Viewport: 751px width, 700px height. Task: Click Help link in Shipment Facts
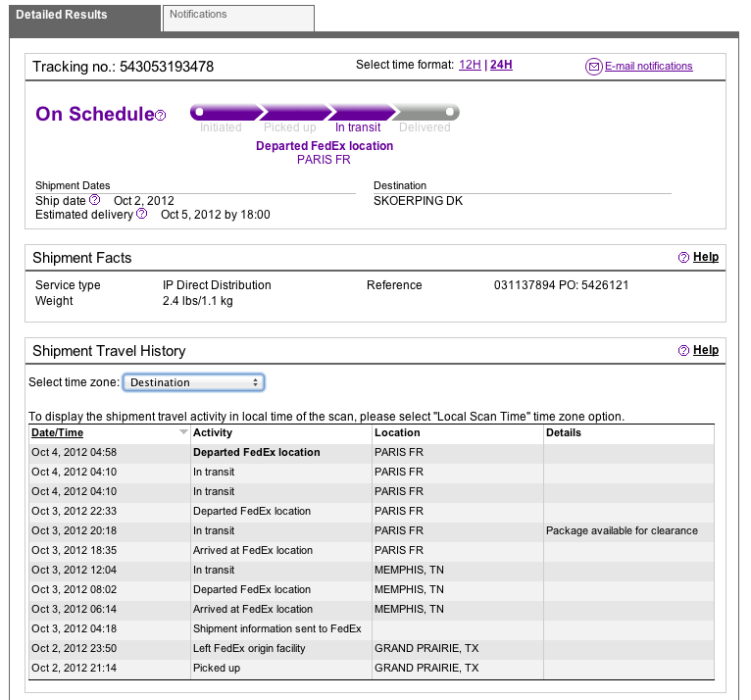coord(706,257)
